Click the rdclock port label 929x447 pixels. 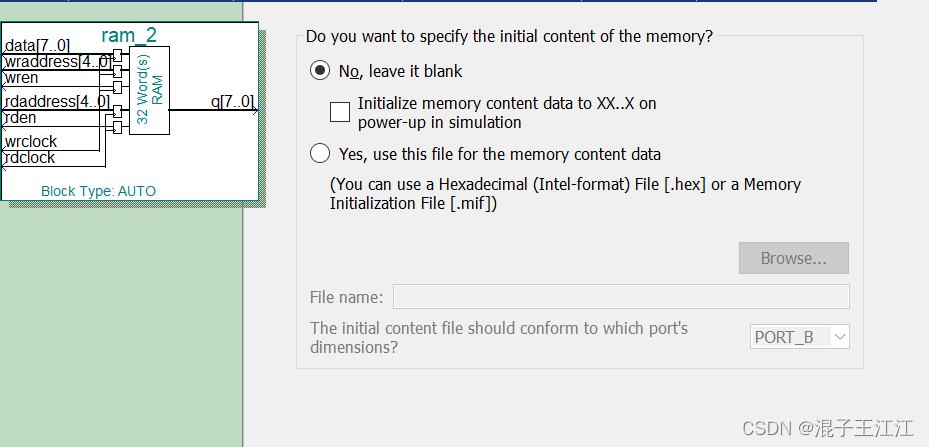30,157
